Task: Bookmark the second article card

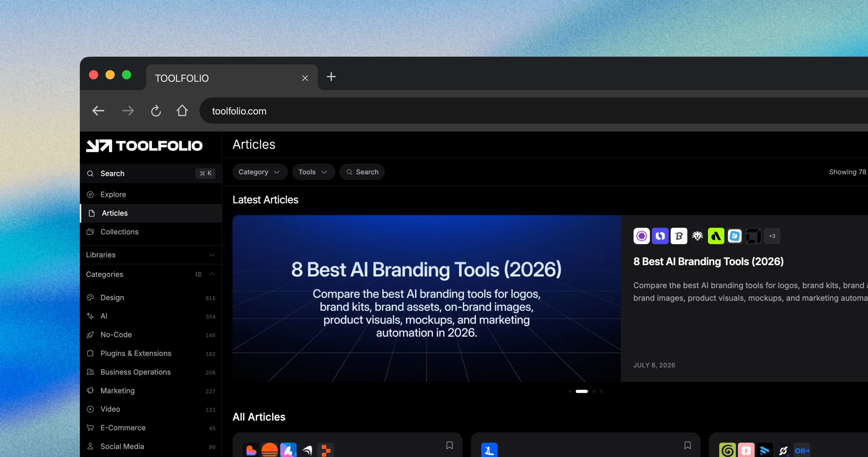Action: point(688,445)
